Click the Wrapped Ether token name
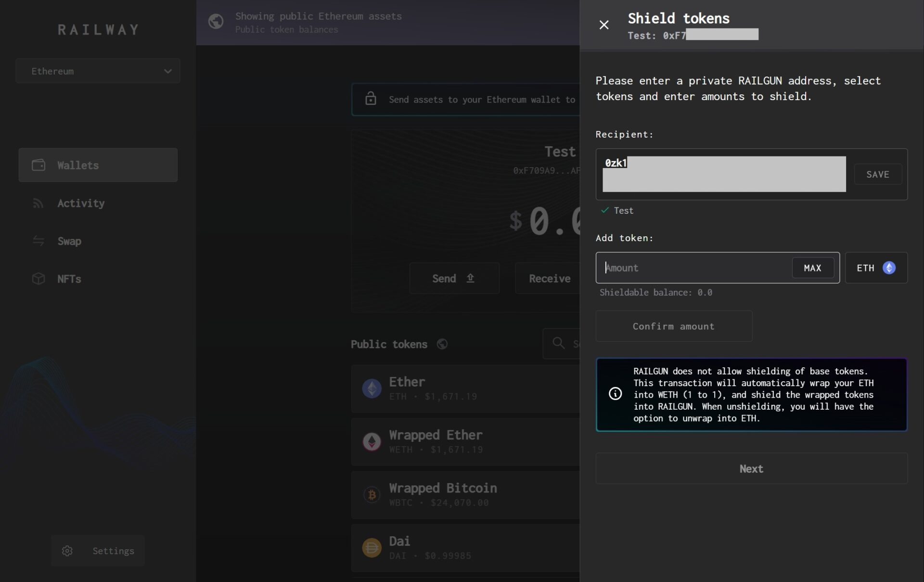The height and width of the screenshot is (582, 924). coord(436,435)
